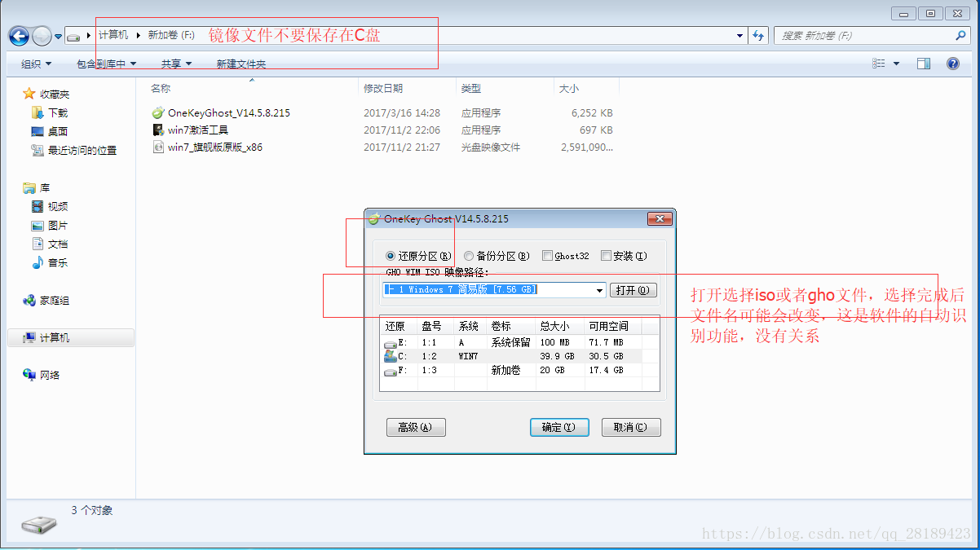Open the 包含到库中 menu

pyautogui.click(x=106, y=64)
